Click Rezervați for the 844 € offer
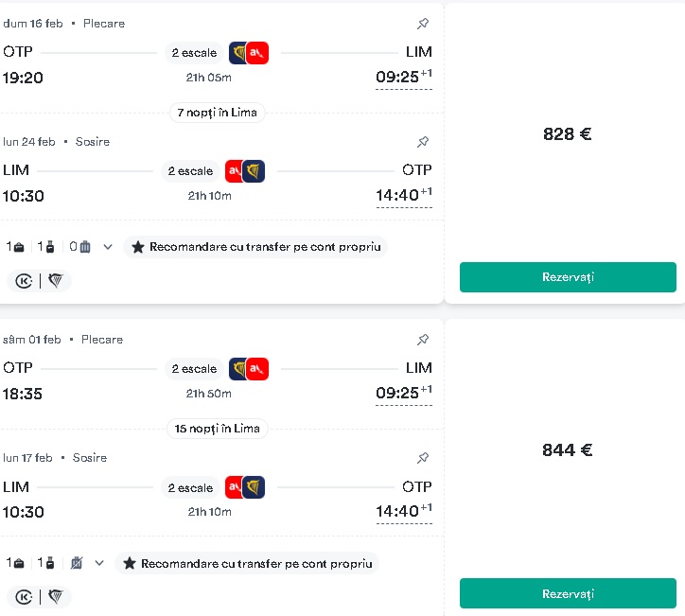This screenshot has width=685, height=616. click(x=568, y=593)
